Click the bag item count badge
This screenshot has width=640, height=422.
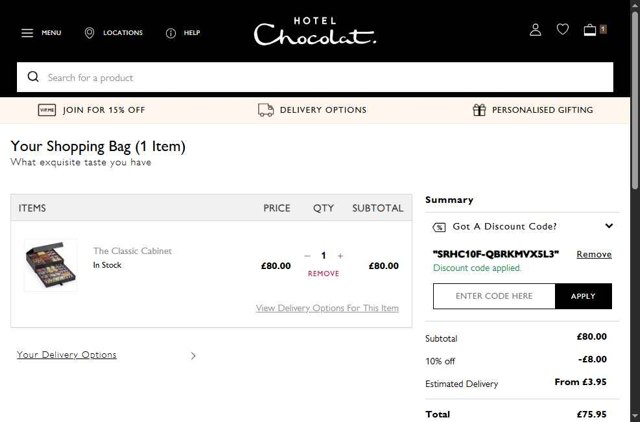[603, 29]
